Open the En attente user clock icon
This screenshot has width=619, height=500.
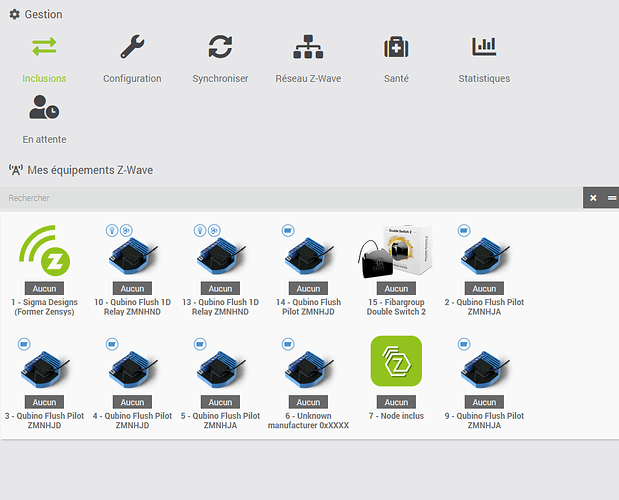pos(44,107)
